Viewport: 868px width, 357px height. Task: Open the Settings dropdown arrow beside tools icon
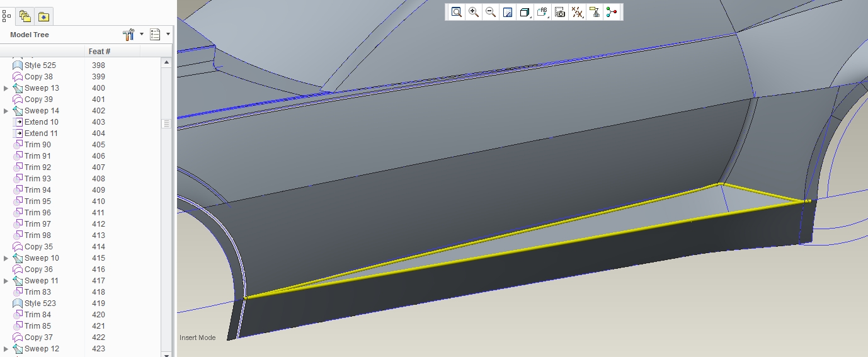tap(142, 35)
